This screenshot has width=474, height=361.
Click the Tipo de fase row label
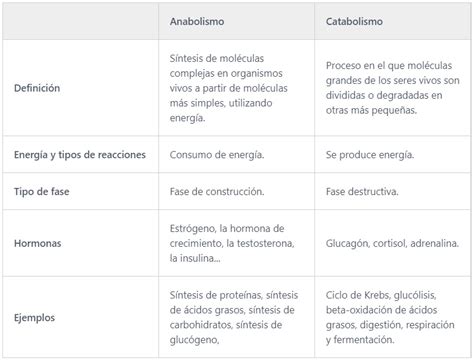click(x=42, y=192)
